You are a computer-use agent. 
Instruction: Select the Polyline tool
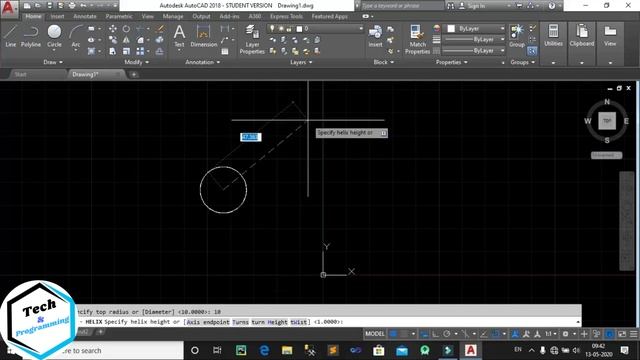(x=31, y=36)
